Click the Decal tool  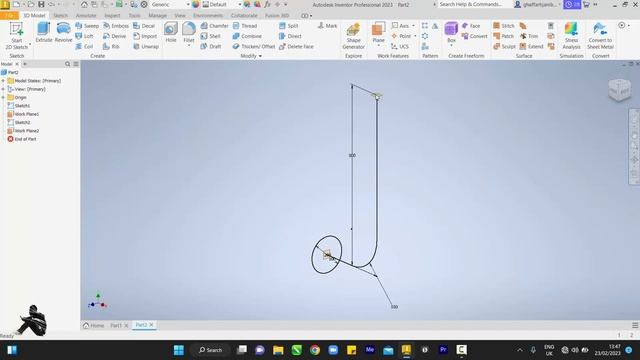[x=144, y=26]
